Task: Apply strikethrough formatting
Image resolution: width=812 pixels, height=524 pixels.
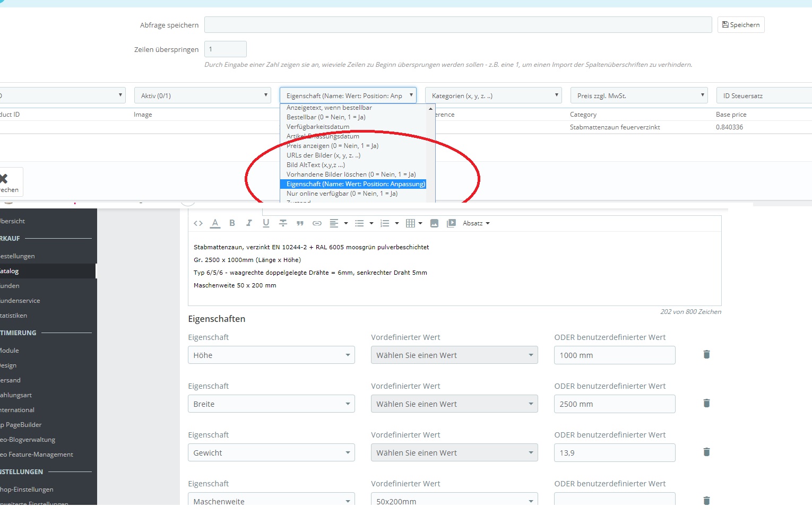Action: pos(283,223)
